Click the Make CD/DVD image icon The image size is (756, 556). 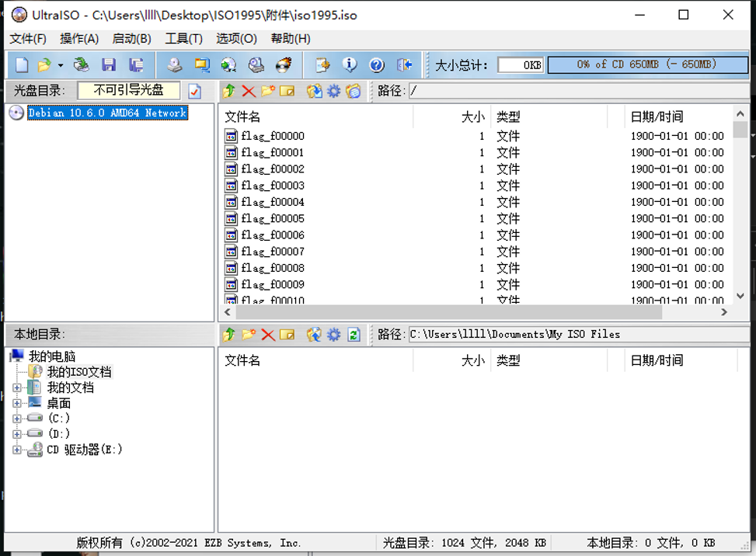(175, 65)
